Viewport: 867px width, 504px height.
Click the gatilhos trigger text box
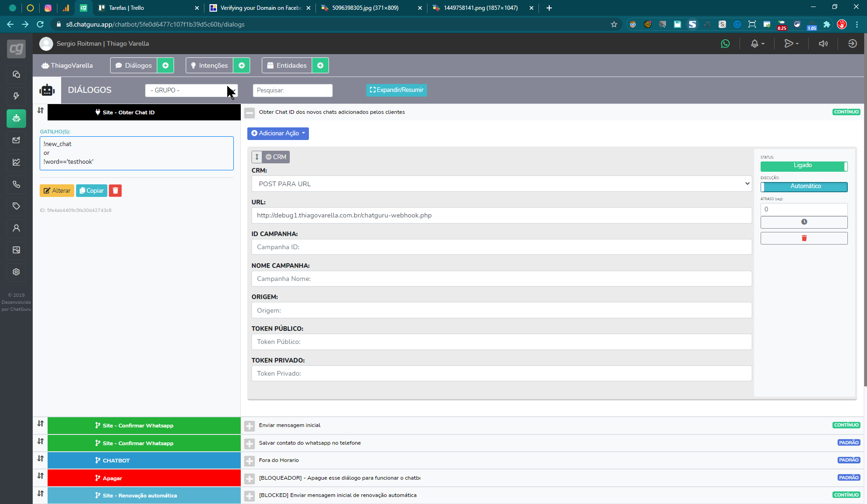pyautogui.click(x=137, y=153)
